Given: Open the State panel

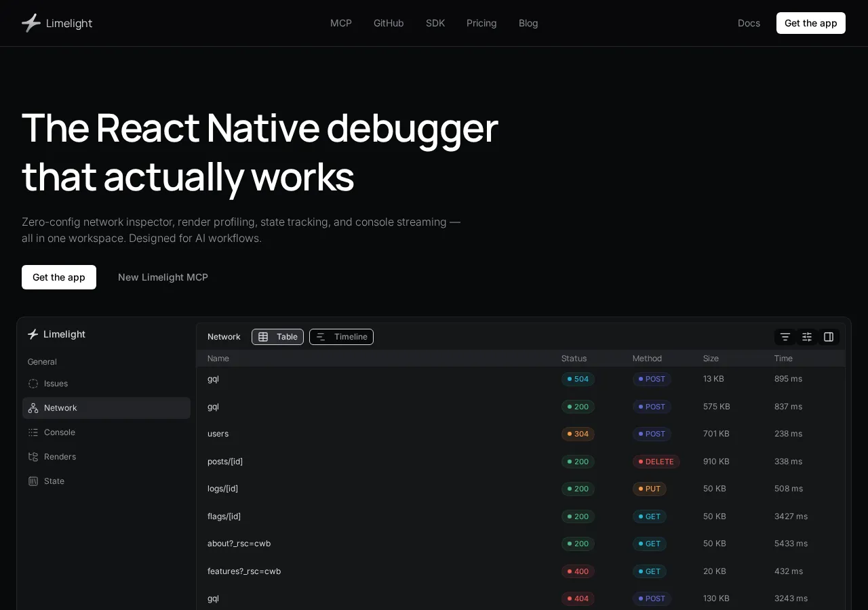Looking at the screenshot, I should click(54, 481).
